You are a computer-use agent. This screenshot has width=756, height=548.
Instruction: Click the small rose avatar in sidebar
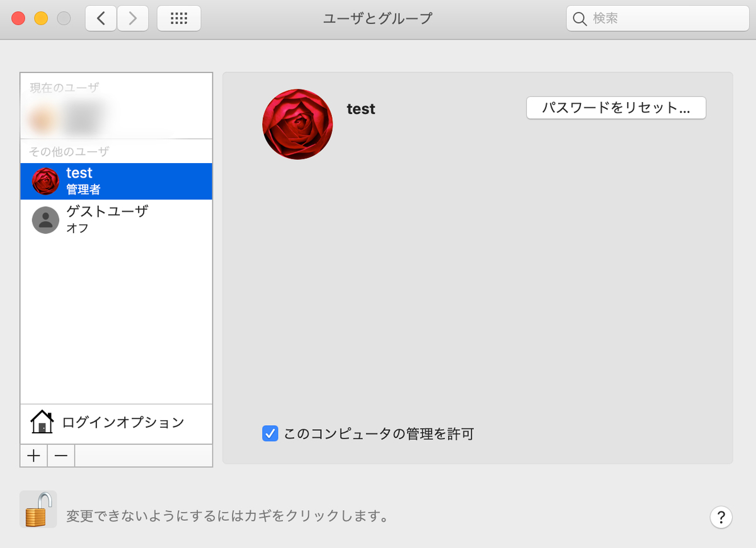[45, 181]
